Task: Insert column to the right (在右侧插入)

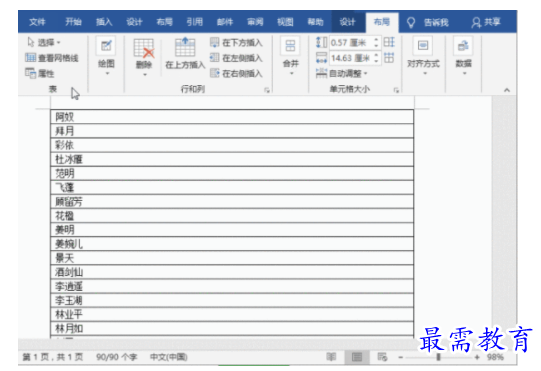Action: tap(236, 73)
